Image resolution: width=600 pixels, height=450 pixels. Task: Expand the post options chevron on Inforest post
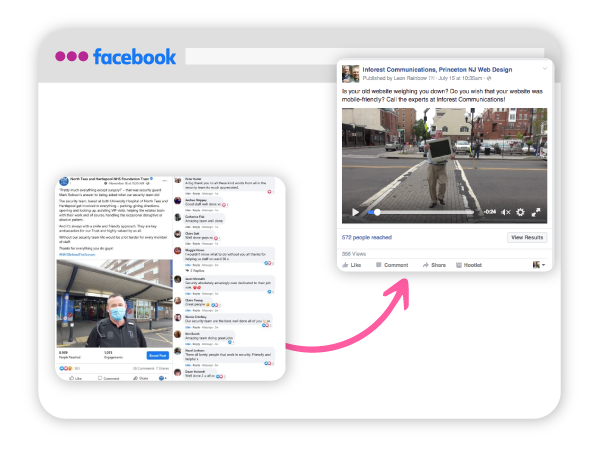click(x=545, y=69)
